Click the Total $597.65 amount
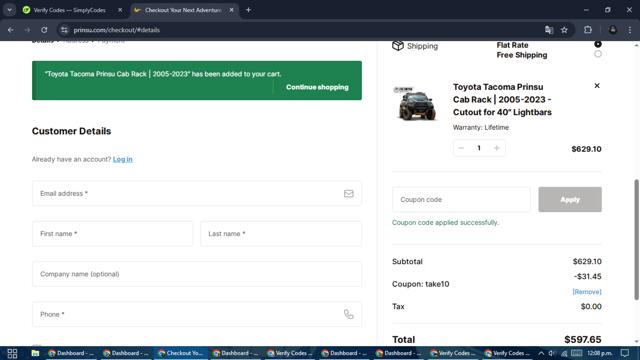This screenshot has width=640, height=360. pyautogui.click(x=582, y=340)
